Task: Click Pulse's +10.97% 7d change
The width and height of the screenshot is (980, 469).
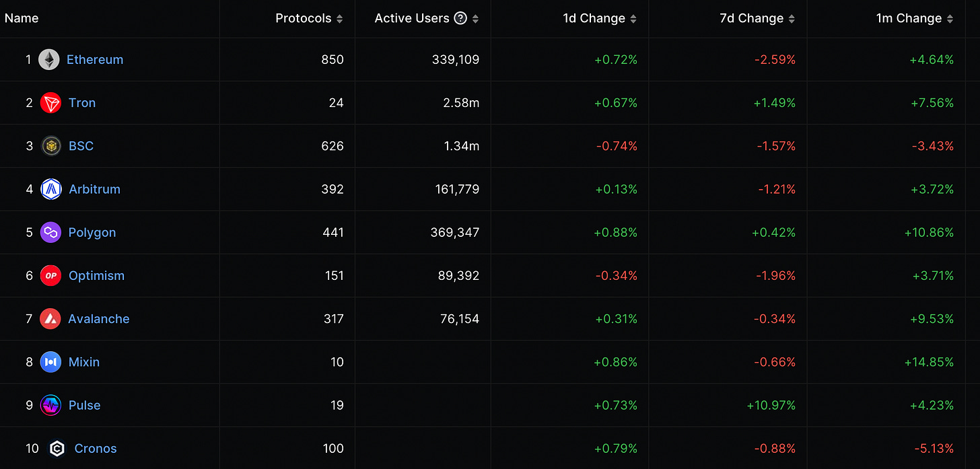Action: (x=771, y=405)
